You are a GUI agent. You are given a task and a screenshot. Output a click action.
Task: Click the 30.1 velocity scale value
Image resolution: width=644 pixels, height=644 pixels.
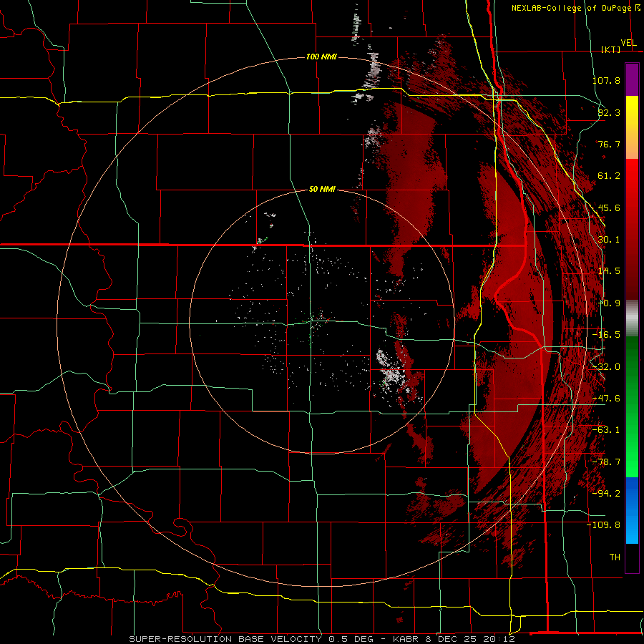609,240
